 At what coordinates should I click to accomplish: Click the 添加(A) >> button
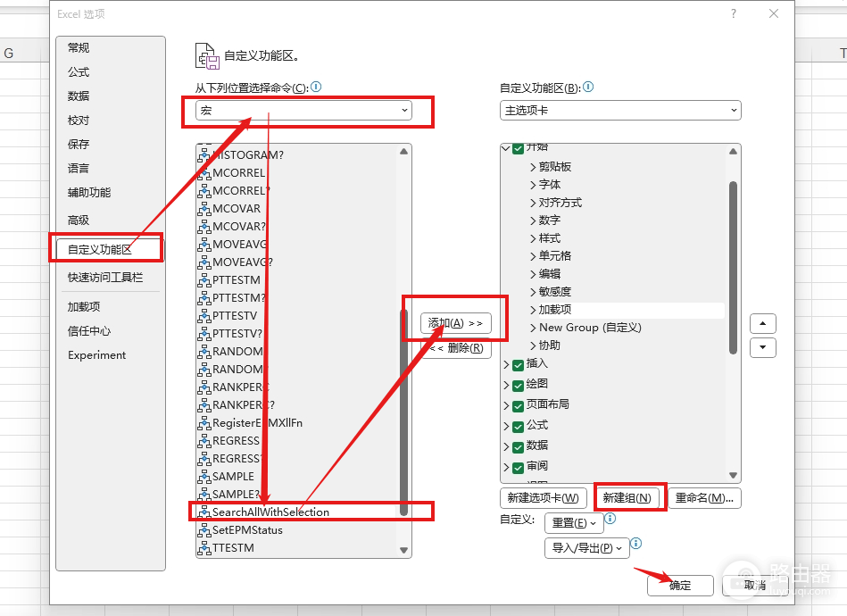pos(455,323)
